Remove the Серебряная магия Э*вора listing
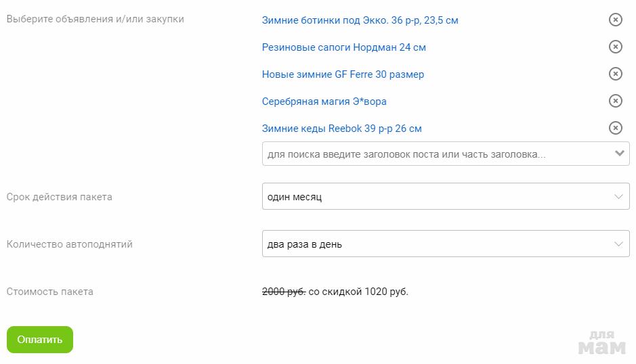 pyautogui.click(x=615, y=101)
